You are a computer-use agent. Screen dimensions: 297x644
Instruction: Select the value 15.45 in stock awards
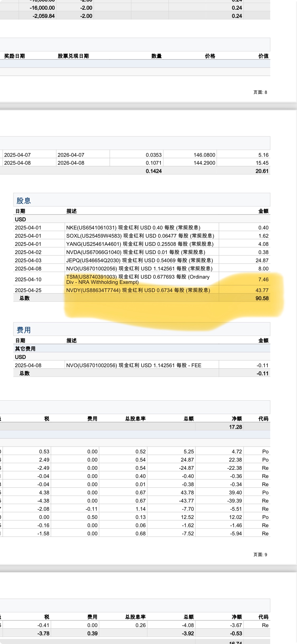[x=262, y=163]
